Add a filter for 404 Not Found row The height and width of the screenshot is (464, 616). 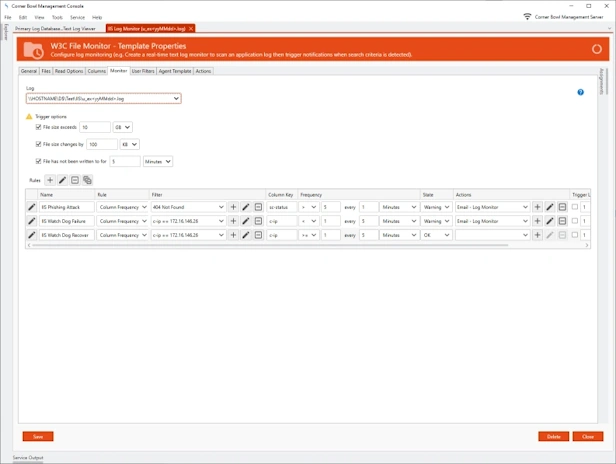point(234,207)
